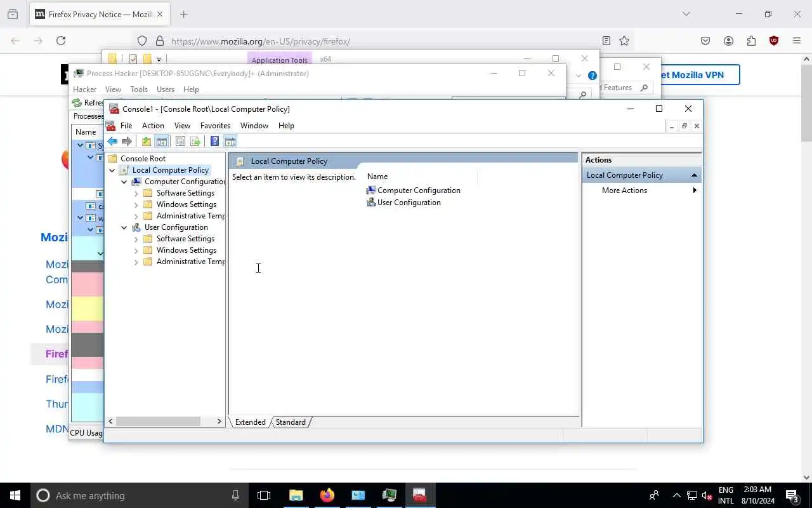Open a new Firefox tab with plus
The width and height of the screenshot is (812, 508).
[x=184, y=14]
